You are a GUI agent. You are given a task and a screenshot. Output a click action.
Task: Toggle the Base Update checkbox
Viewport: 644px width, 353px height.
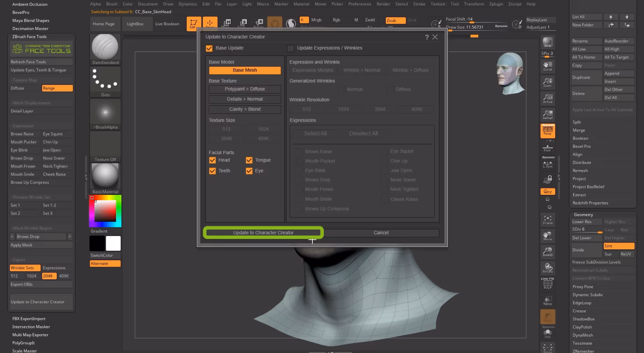point(209,48)
